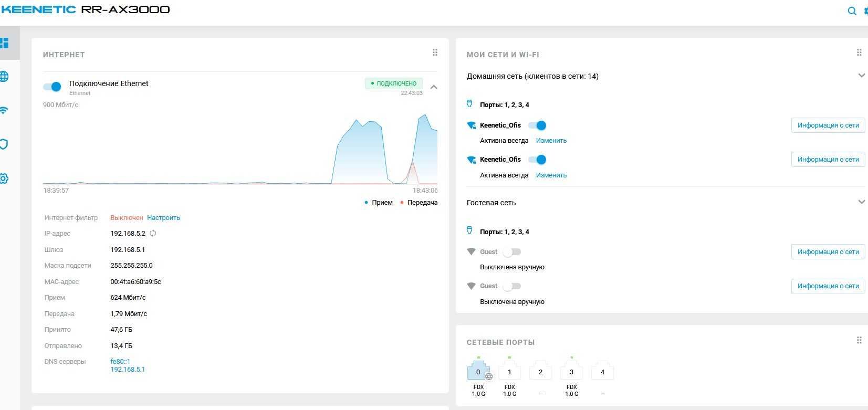Collapse the Домашняя сеть section chevron
This screenshot has height=410, width=868.
pos(861,76)
